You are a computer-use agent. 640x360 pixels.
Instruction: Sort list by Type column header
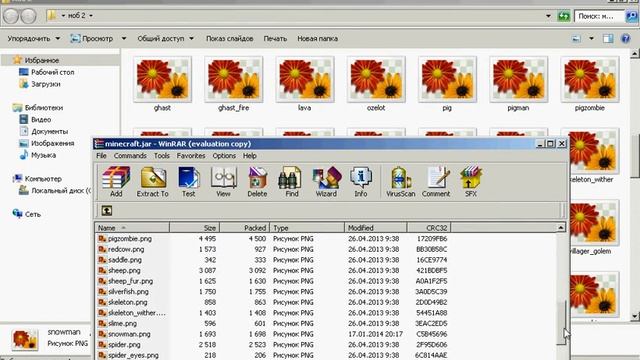click(307, 228)
